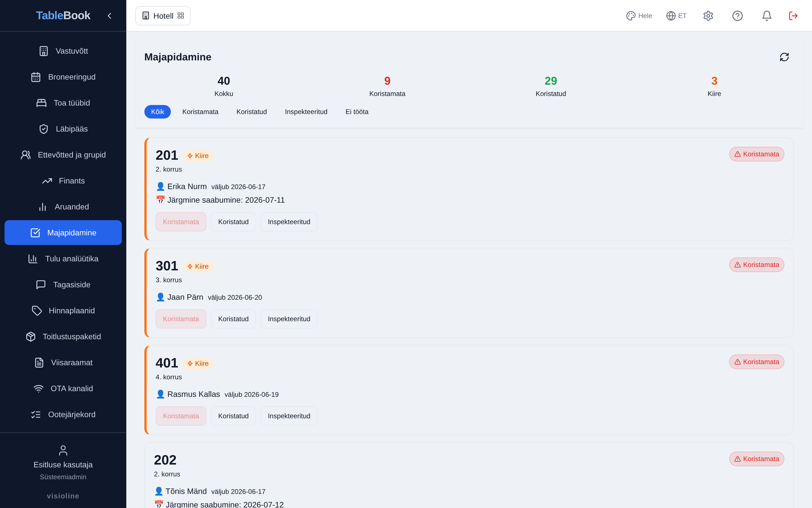Click Koristamata status badge of room 201
Screen dimensions: 812x508
[756, 154]
